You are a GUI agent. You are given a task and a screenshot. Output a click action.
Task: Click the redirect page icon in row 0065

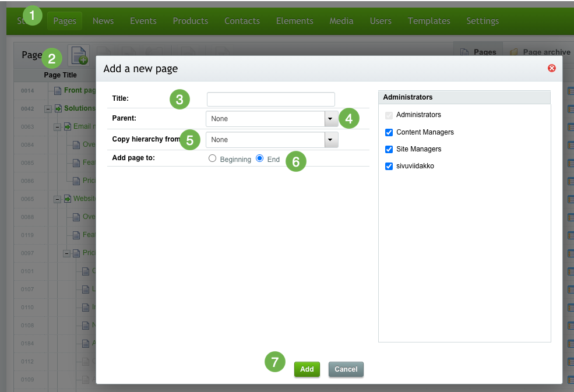coord(68,199)
